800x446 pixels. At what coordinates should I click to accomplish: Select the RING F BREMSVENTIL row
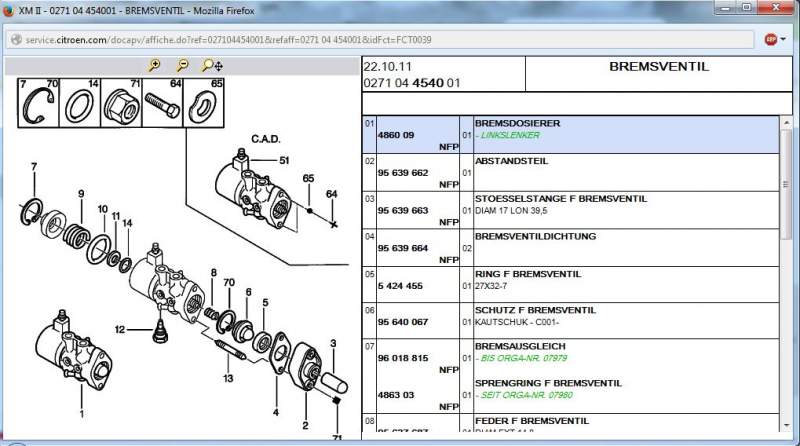(571, 285)
